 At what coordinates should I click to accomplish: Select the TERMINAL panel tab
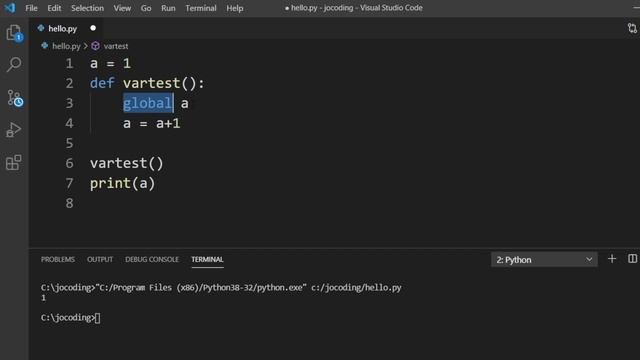pyautogui.click(x=207, y=259)
